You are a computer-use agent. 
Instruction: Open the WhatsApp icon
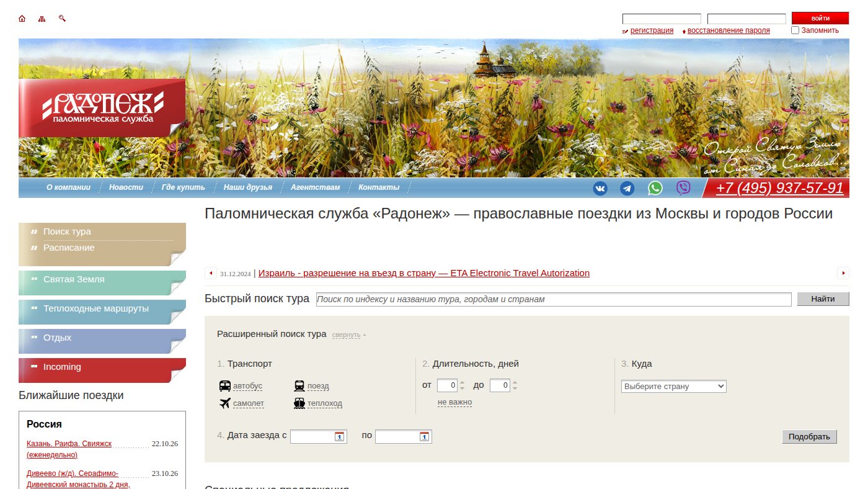point(655,188)
